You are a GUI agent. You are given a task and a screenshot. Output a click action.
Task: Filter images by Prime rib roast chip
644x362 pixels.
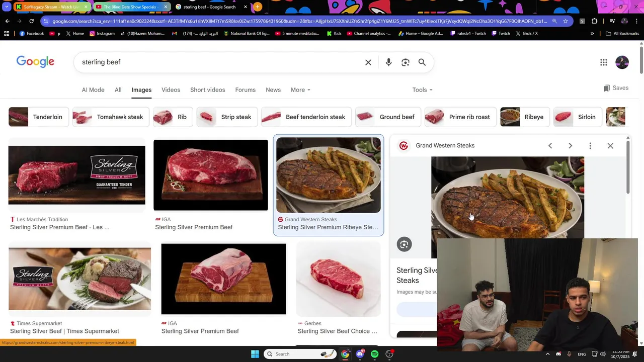[x=460, y=117]
